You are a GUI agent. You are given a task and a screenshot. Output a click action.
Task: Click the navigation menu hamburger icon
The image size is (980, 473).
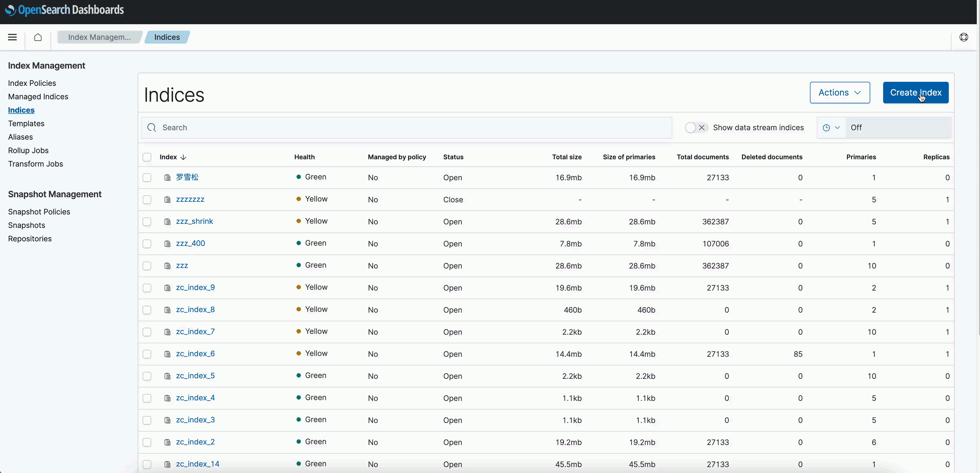pos(12,37)
